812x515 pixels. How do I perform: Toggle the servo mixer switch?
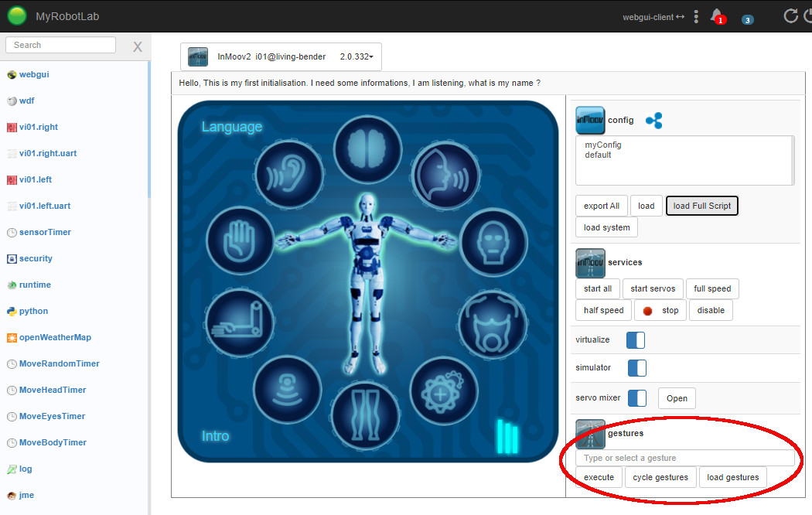click(637, 398)
